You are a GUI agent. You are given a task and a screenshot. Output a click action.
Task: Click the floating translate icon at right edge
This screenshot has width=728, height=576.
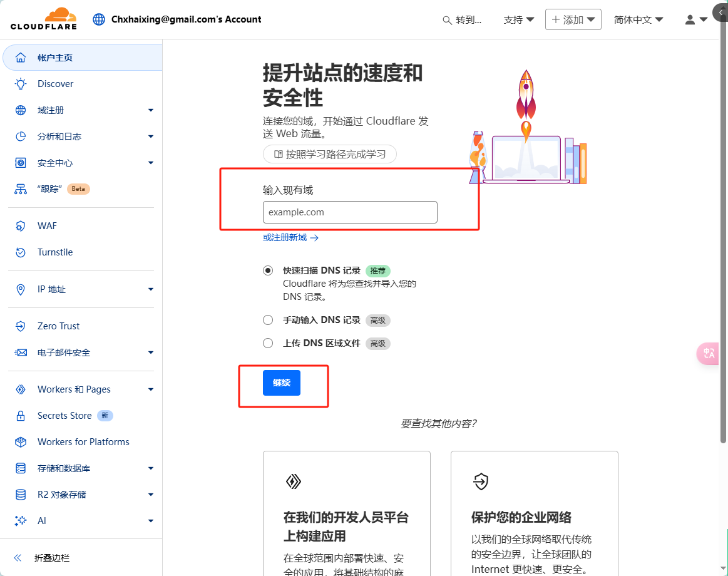coord(709,354)
